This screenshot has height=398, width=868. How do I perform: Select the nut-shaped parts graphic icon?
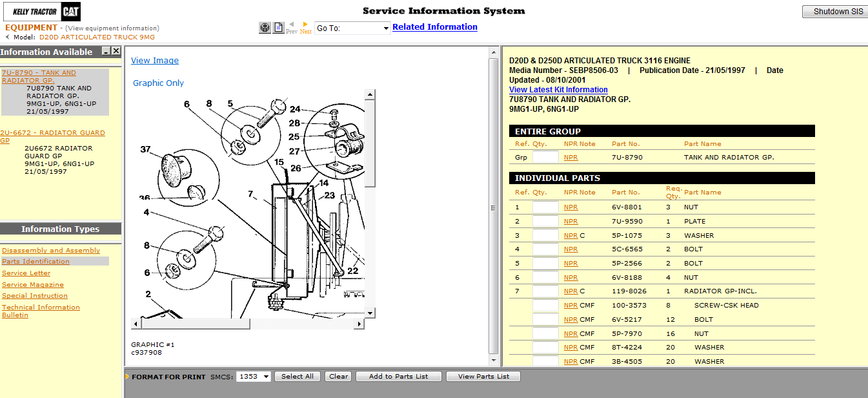pos(265,27)
